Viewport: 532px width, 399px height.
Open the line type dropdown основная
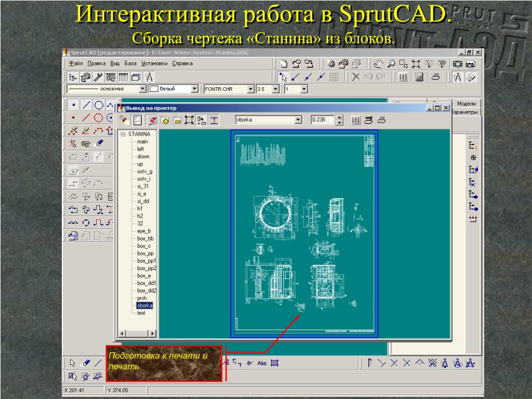(143, 89)
